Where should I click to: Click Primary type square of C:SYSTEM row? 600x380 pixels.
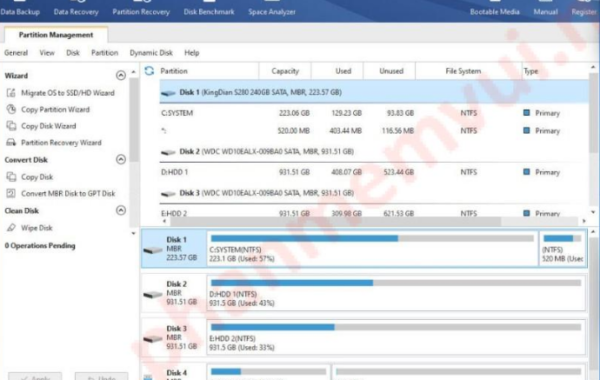click(527, 113)
